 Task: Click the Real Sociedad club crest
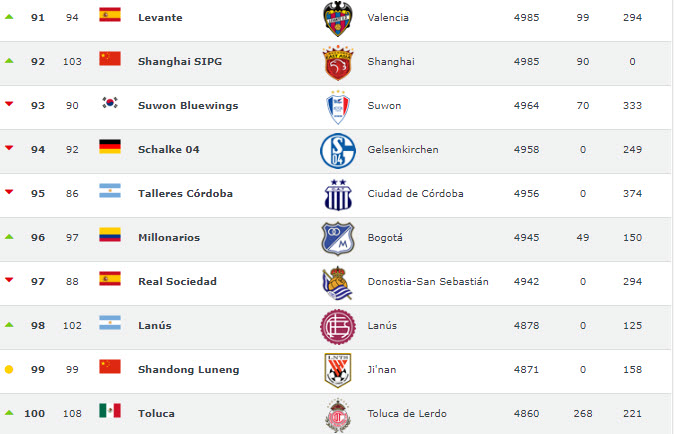tap(337, 282)
